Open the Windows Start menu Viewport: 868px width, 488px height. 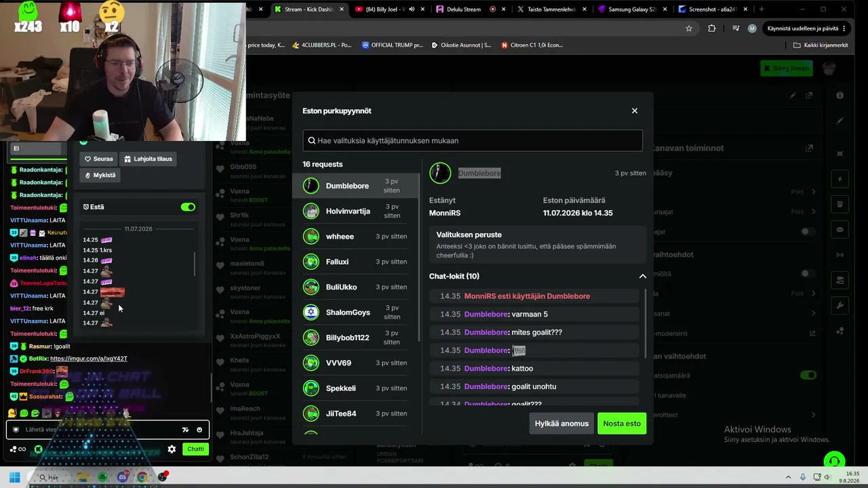(x=14, y=477)
